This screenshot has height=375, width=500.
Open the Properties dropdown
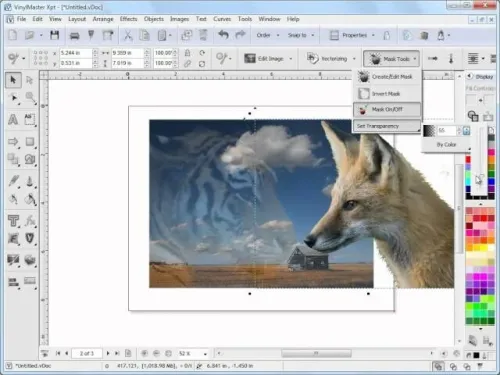click(352, 35)
